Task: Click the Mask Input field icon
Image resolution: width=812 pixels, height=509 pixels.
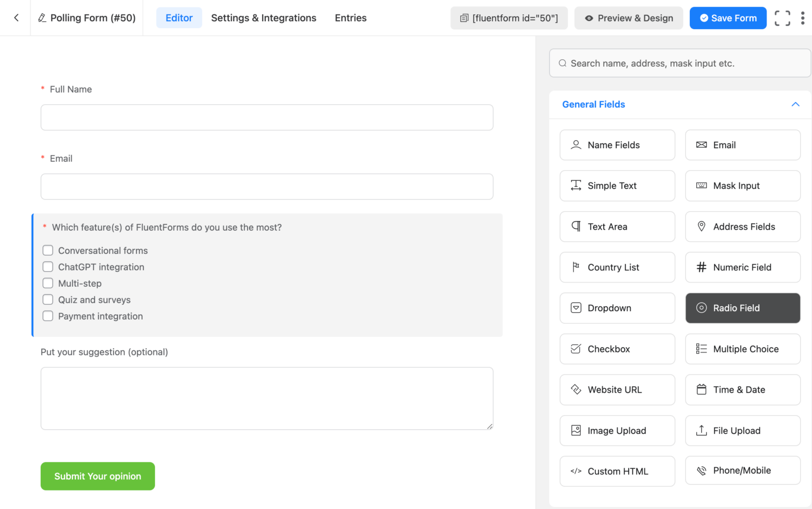Action: pos(701,186)
